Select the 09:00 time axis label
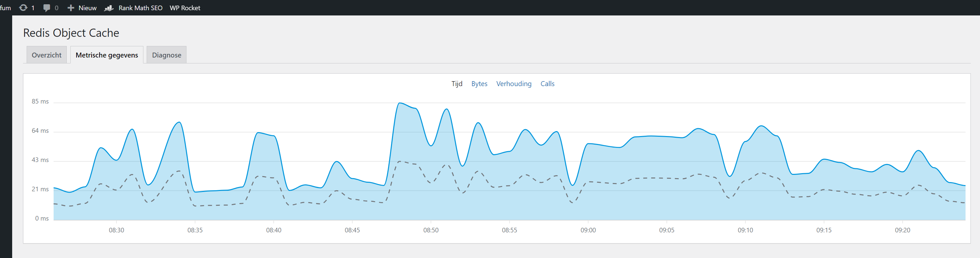This screenshot has height=258, width=980. pos(588,230)
